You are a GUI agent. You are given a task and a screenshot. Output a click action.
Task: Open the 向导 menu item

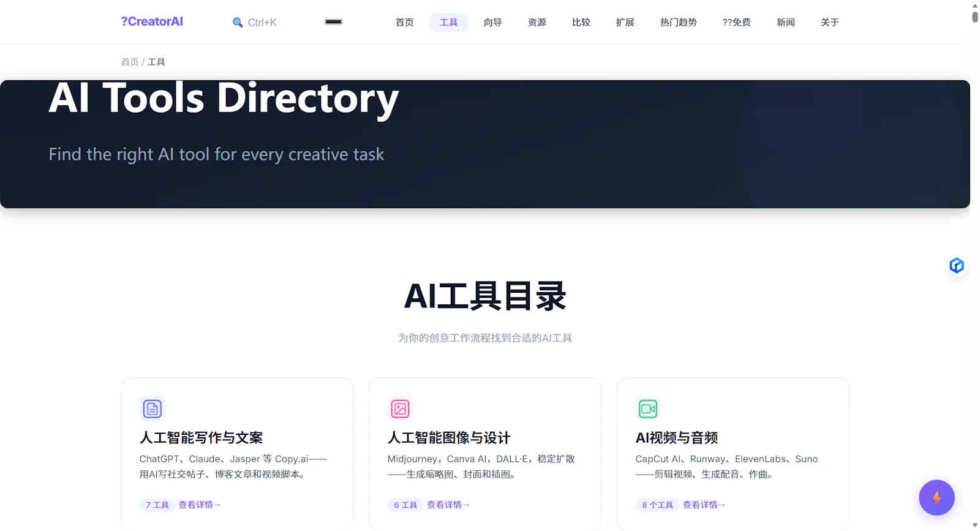click(492, 22)
